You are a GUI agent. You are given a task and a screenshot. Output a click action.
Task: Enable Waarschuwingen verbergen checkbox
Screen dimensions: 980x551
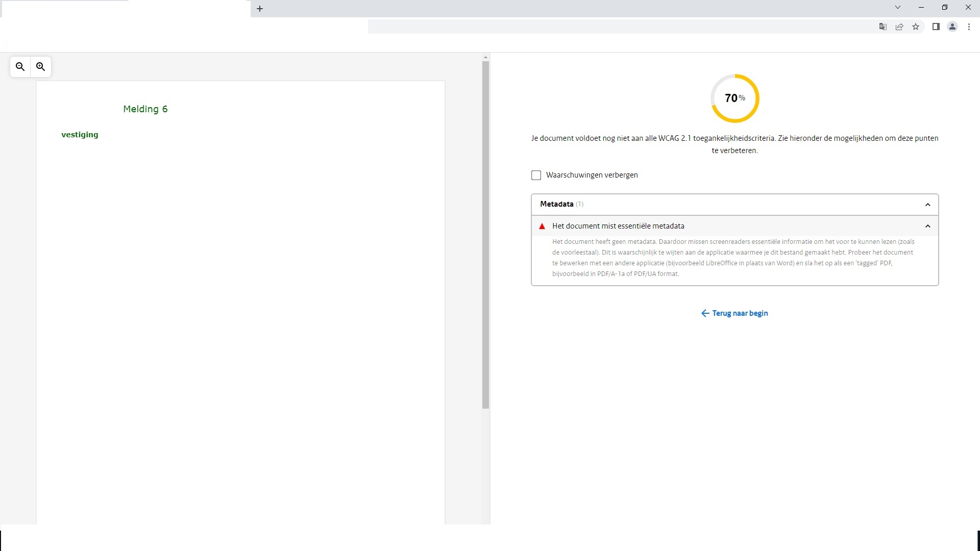tap(536, 175)
